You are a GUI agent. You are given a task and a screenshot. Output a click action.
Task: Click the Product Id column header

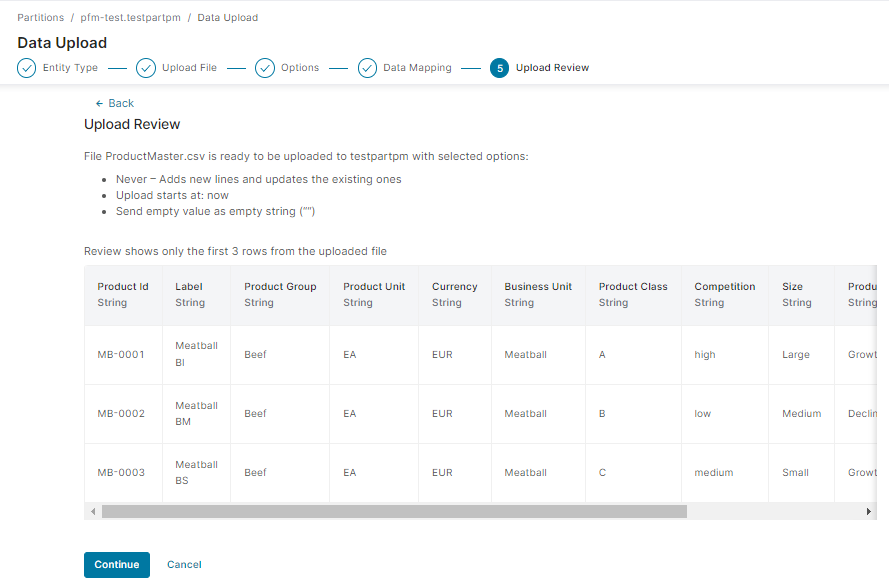click(123, 287)
